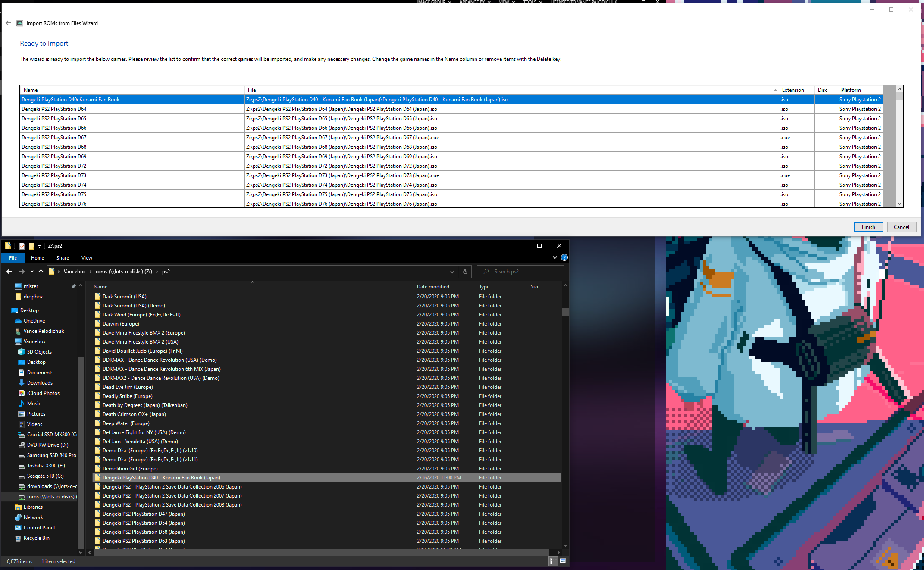Screen dimensions: 924x570
Task: Open mister in navigation pane
Action: pyautogui.click(x=31, y=286)
